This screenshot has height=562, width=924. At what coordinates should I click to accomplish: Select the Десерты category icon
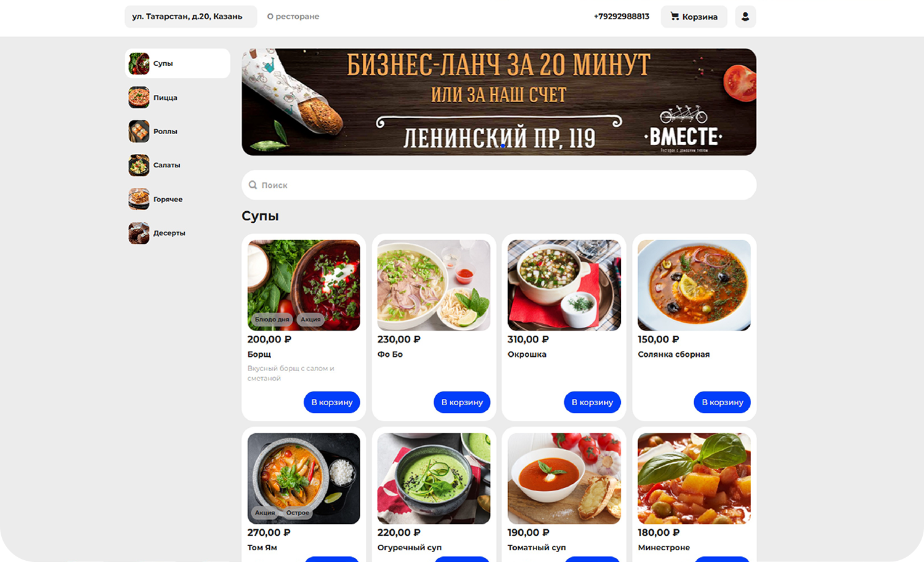click(x=139, y=233)
